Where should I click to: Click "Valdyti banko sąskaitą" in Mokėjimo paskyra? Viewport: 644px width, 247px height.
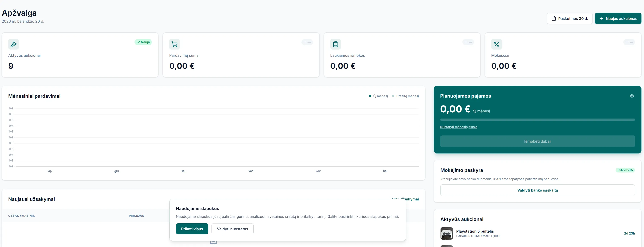537,190
